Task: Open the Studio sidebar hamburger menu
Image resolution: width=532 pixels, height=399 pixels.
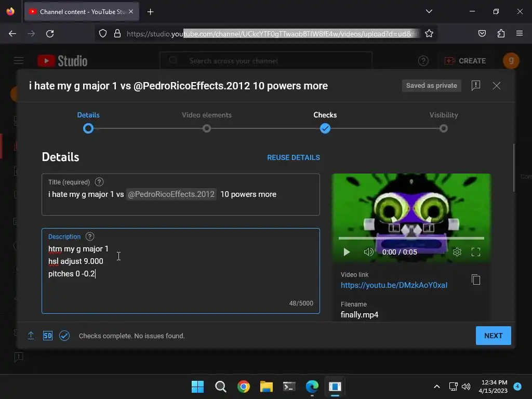Action: (19, 61)
